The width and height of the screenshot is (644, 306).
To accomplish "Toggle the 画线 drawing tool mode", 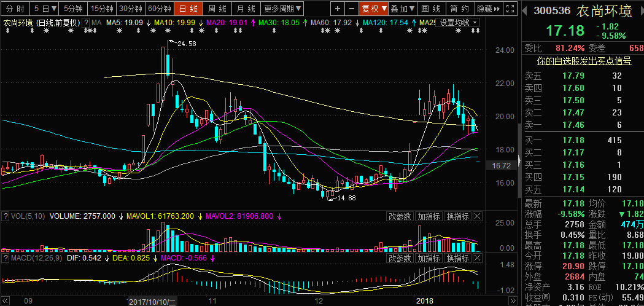I will (432, 9).
